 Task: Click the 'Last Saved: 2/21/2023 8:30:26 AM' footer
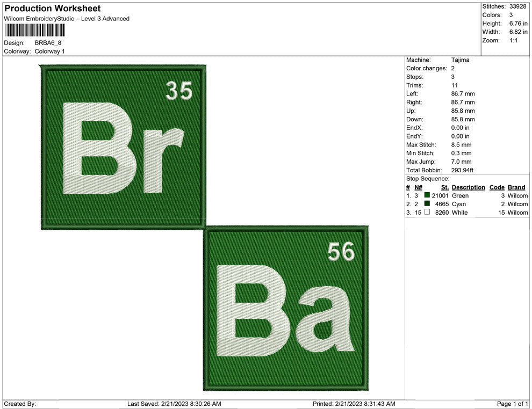tap(175, 404)
